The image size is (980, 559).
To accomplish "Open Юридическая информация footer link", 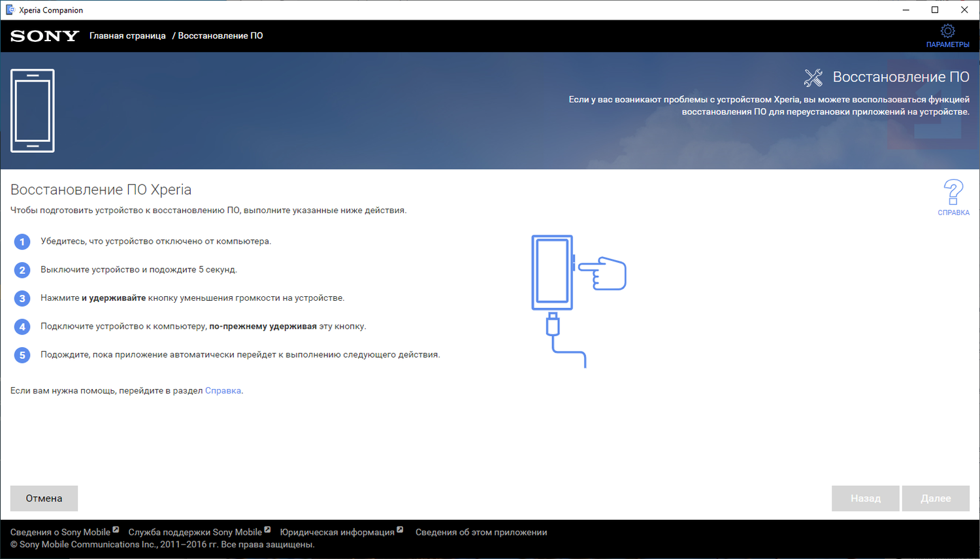I will 337,532.
